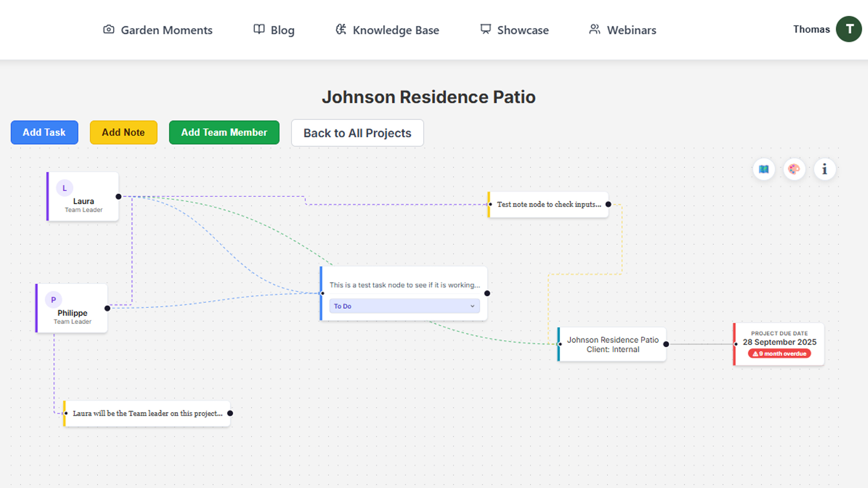This screenshot has width=868, height=488.
Task: Click the Laura node's right connector handle
Action: (x=118, y=197)
